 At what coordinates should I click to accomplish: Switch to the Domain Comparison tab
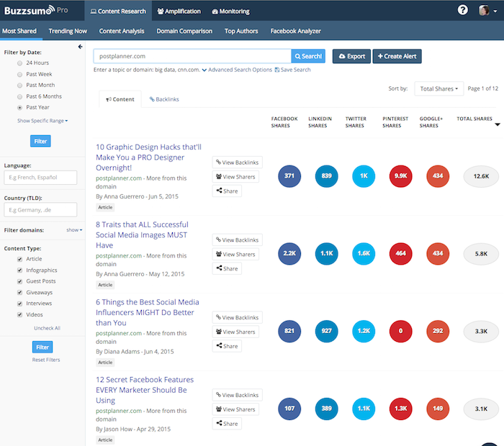(184, 31)
